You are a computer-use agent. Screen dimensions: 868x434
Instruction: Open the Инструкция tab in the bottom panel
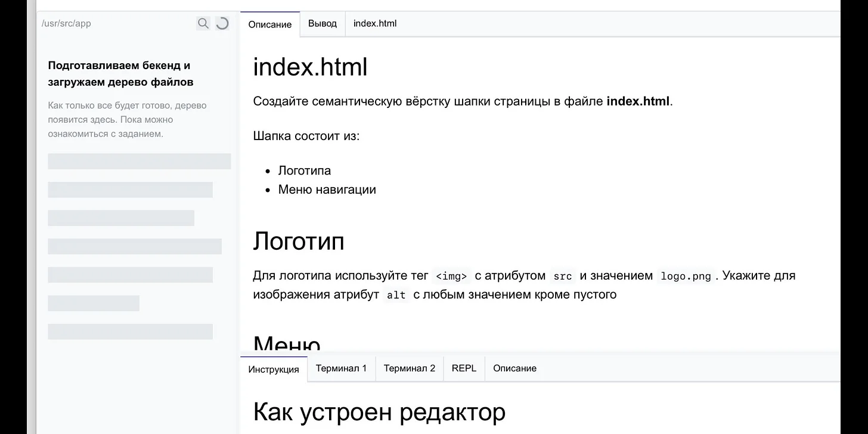tap(274, 369)
